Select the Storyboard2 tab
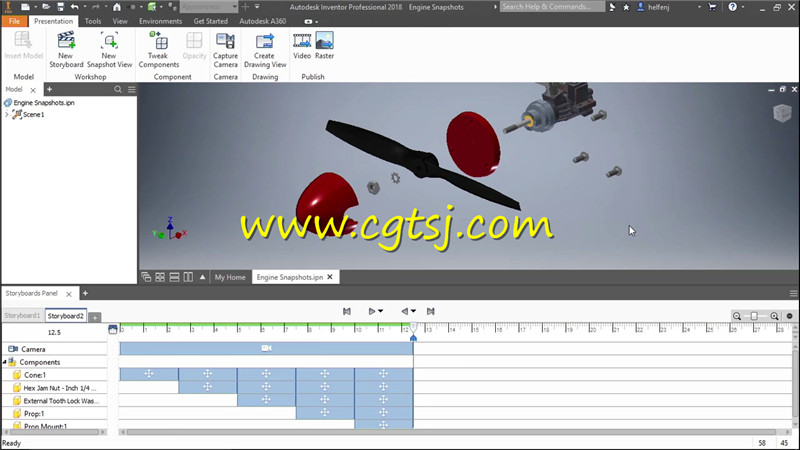The width and height of the screenshot is (800, 450). coord(65,316)
